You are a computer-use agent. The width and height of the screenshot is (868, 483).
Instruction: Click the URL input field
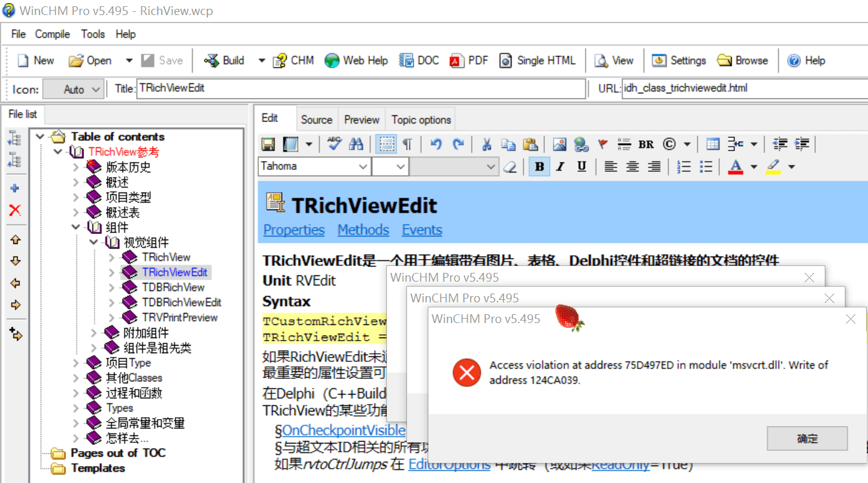pyautogui.click(x=744, y=88)
